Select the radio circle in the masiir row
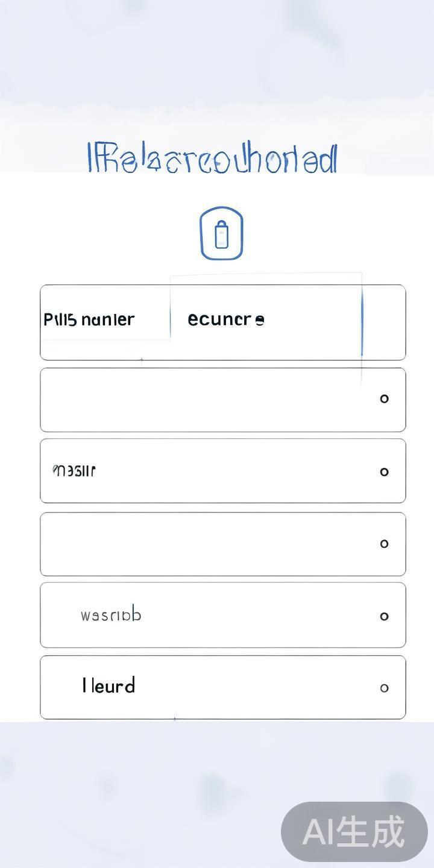The image size is (434, 868). [384, 471]
